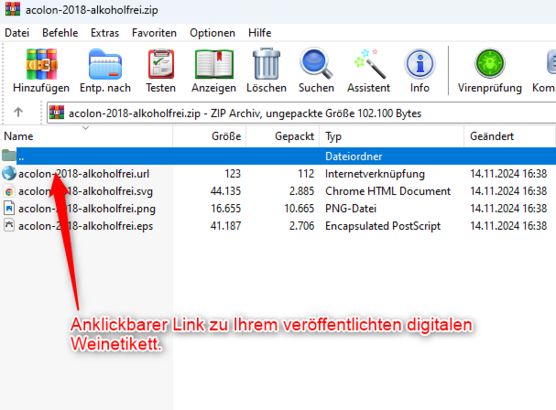
Task: Click packed value 2.885
Action: pos(302,191)
